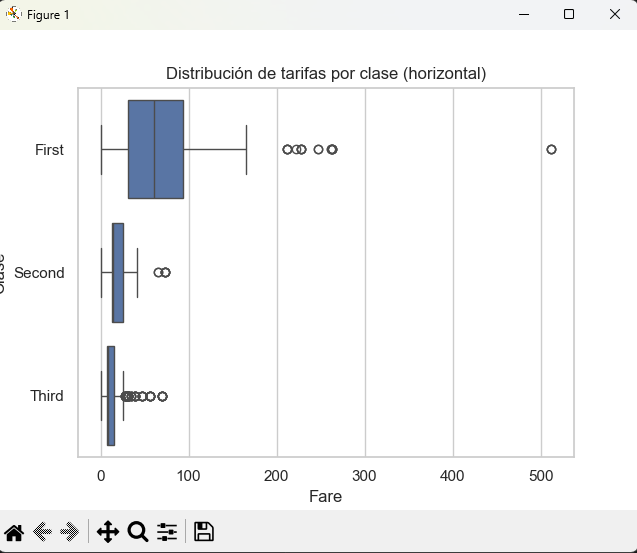
Task: Click the plot title 'Distribución de tarifas por clase'
Action: 326,74
